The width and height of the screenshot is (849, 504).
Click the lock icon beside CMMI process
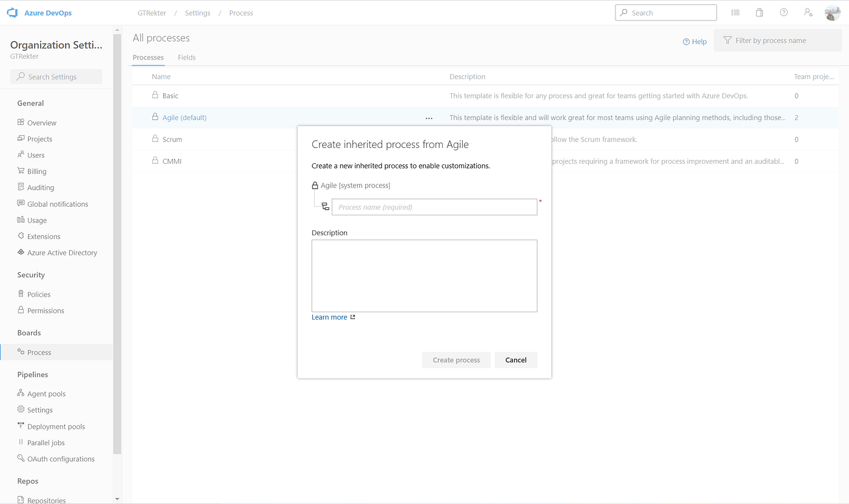tap(155, 161)
